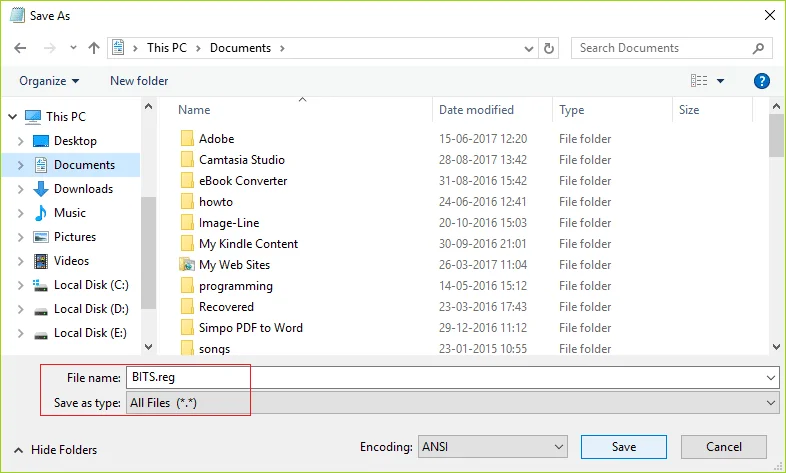Image resolution: width=786 pixels, height=473 pixels.
Task: Click the Cancel button
Action: [x=723, y=446]
